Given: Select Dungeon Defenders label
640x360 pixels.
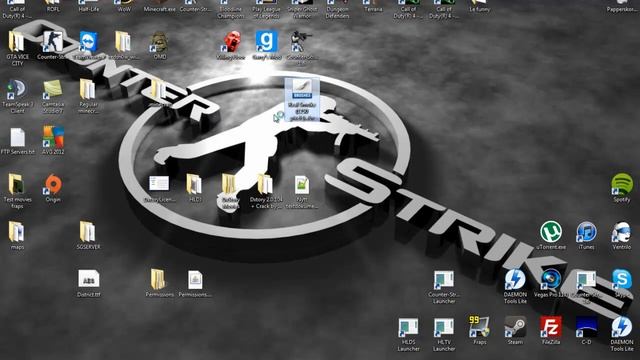Looking at the screenshot, I should coord(338,12).
